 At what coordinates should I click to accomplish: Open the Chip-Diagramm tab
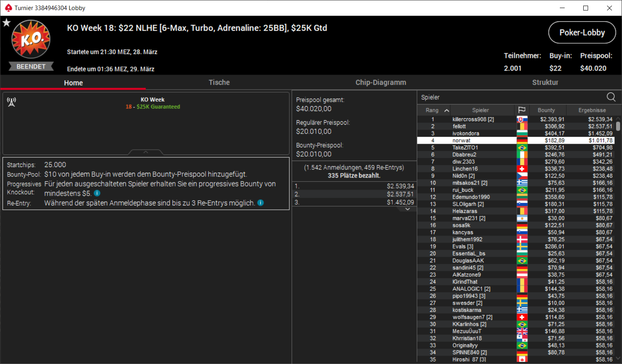[x=381, y=82]
